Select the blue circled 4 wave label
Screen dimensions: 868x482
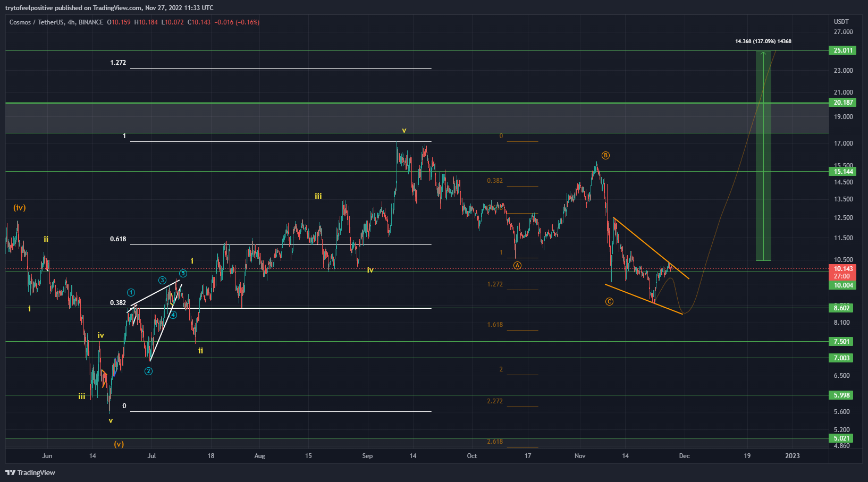[x=173, y=315]
